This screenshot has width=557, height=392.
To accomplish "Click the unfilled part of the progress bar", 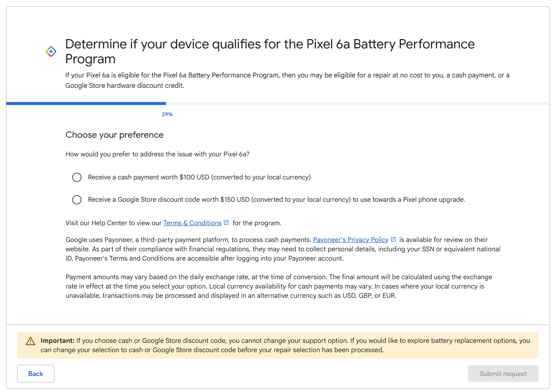I will (357, 103).
